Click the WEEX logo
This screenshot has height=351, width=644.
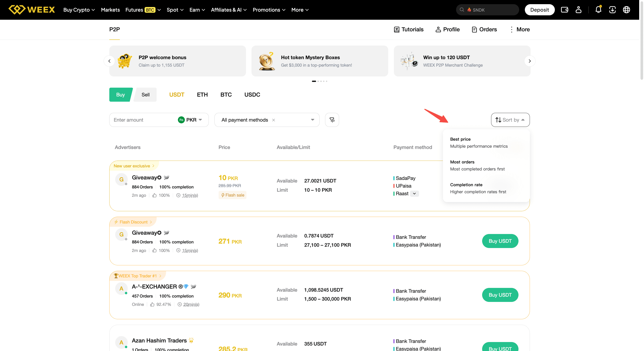coord(32,10)
